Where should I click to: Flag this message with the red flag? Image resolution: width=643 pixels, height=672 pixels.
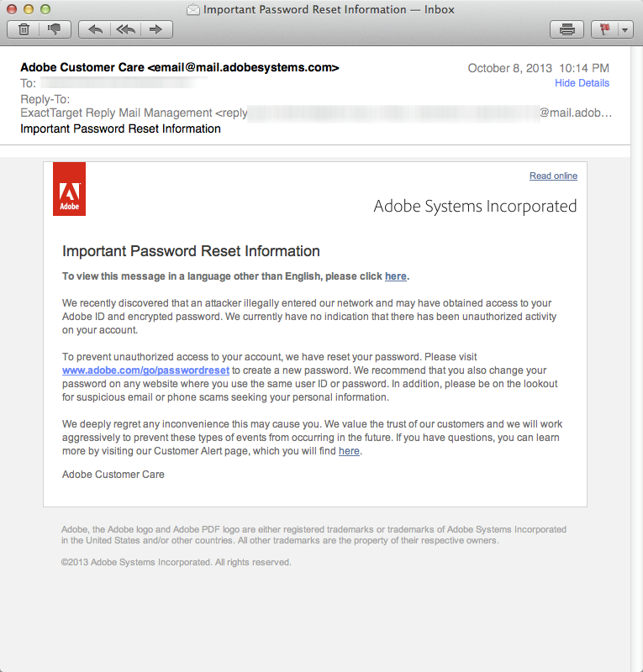tap(604, 29)
